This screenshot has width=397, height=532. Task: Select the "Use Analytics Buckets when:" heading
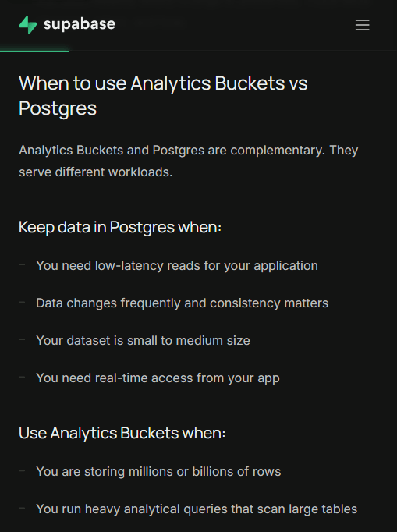122,433
